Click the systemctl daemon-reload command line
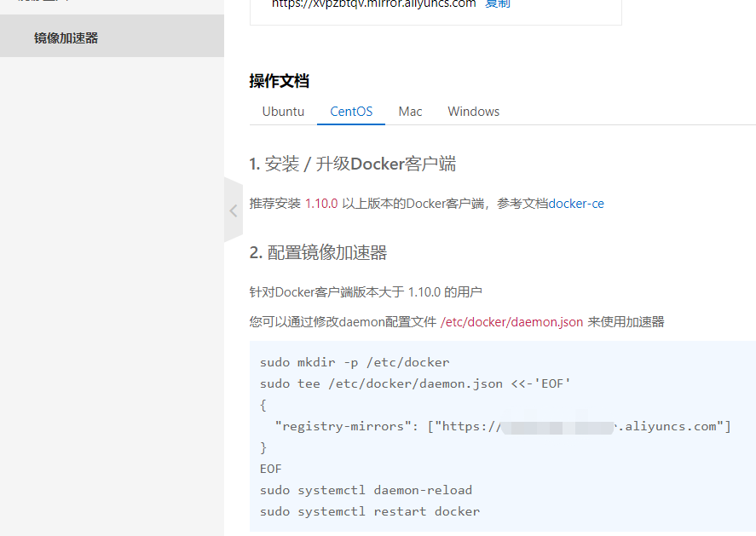 coord(366,490)
